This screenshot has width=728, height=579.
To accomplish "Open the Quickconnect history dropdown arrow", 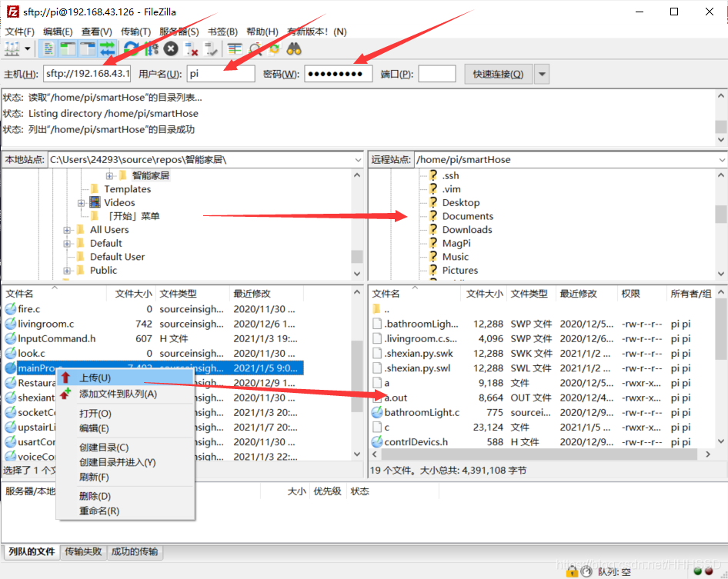I will click(542, 75).
